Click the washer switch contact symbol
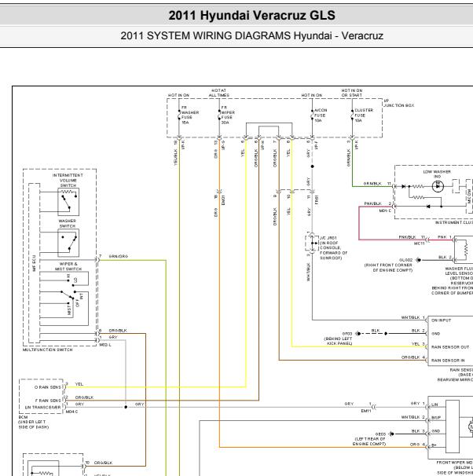Viewport: 473px width, 476px height. click(68, 243)
